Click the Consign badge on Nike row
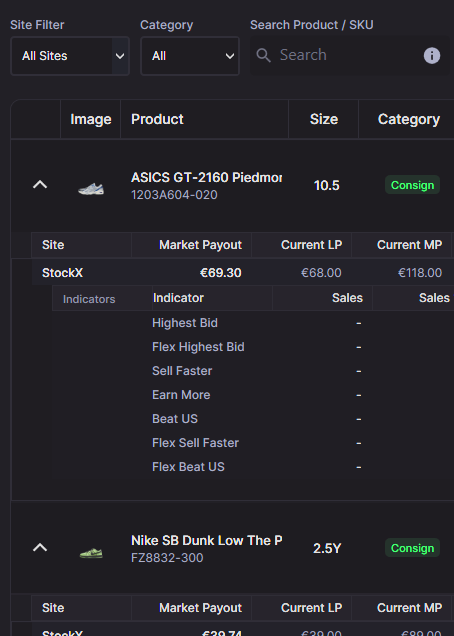Viewport: 454px width, 636px height. [412, 548]
